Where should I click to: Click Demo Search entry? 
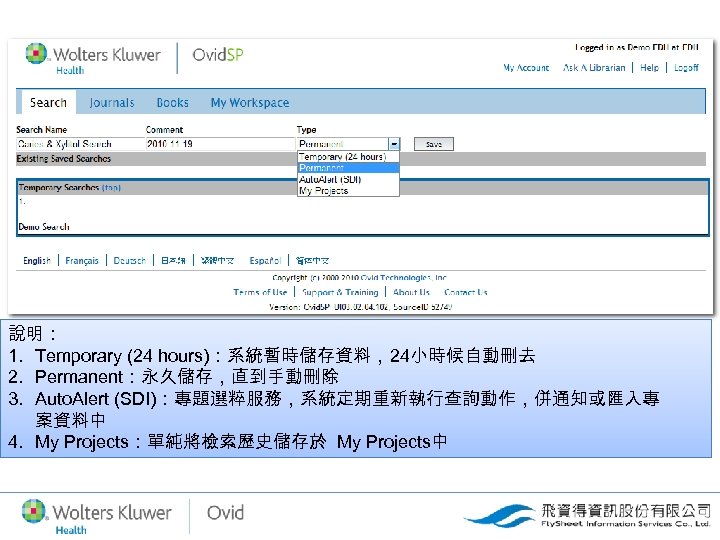point(44,227)
